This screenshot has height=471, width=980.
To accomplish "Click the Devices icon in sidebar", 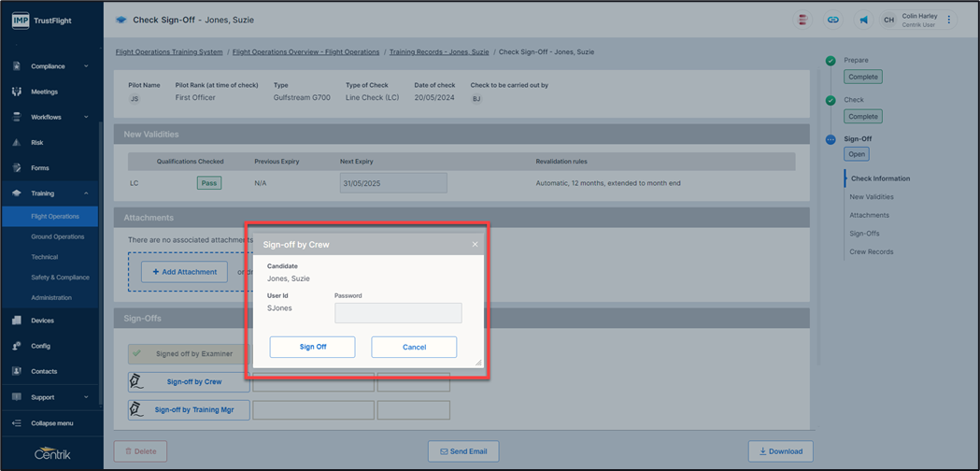I will (x=17, y=321).
